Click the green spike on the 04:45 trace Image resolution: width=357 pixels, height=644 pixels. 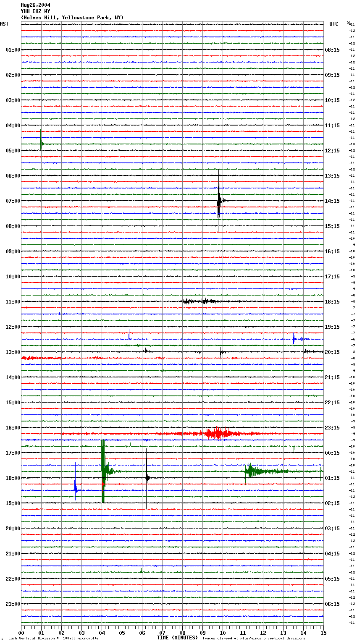pyautogui.click(x=41, y=144)
